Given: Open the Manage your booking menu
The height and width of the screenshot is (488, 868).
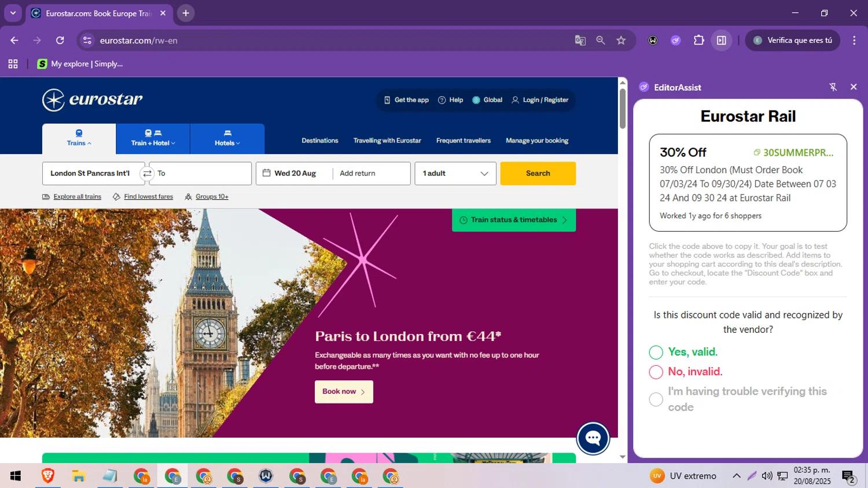Looking at the screenshot, I should click(537, 141).
